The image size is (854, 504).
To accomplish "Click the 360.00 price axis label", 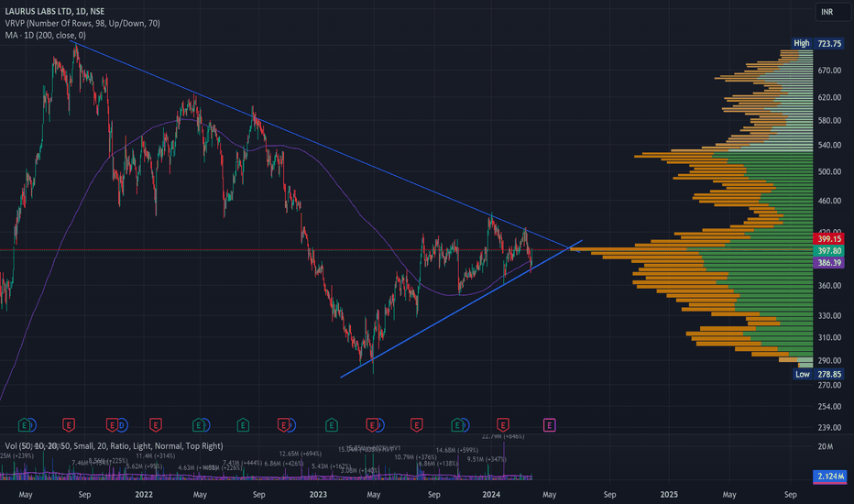I will coord(829,286).
